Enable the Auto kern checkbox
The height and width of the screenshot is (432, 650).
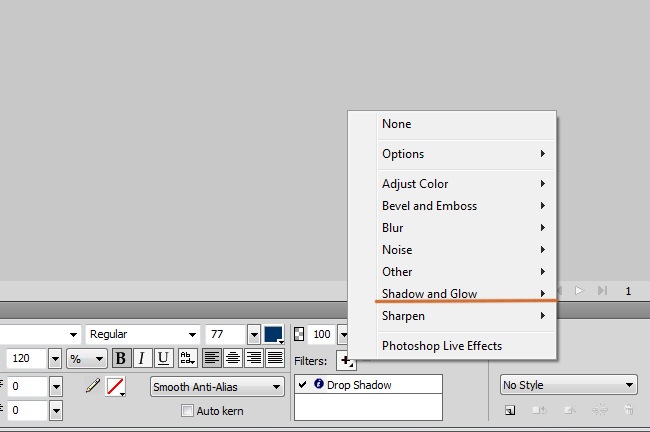coord(187,410)
